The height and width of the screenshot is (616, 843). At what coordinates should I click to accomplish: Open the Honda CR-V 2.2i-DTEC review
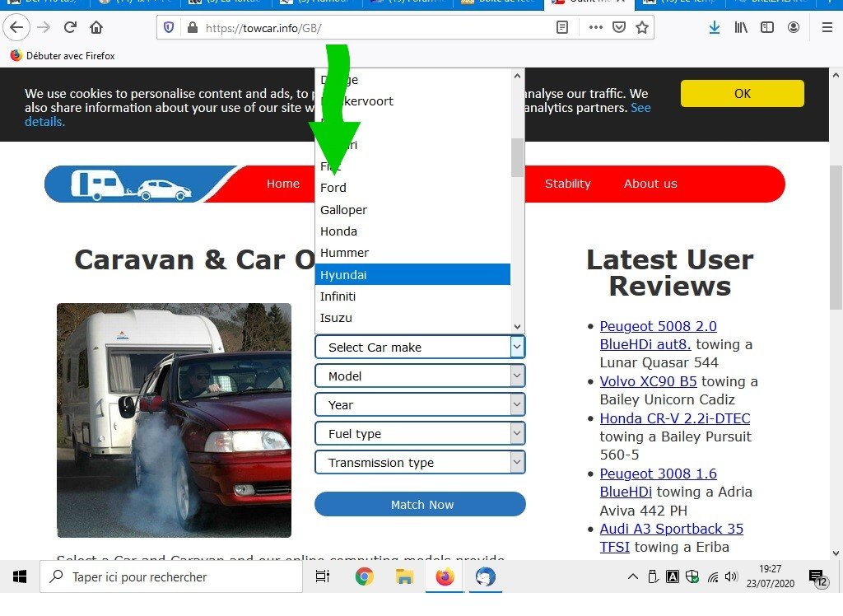click(675, 418)
